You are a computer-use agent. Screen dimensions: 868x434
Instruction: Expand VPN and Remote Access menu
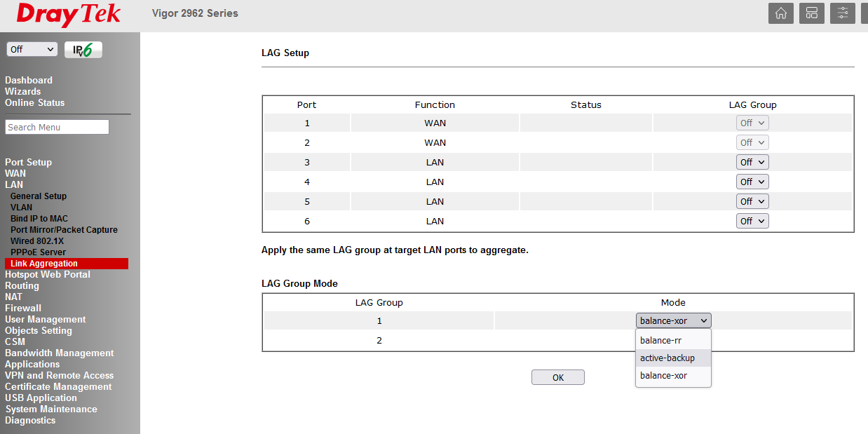[x=59, y=375]
